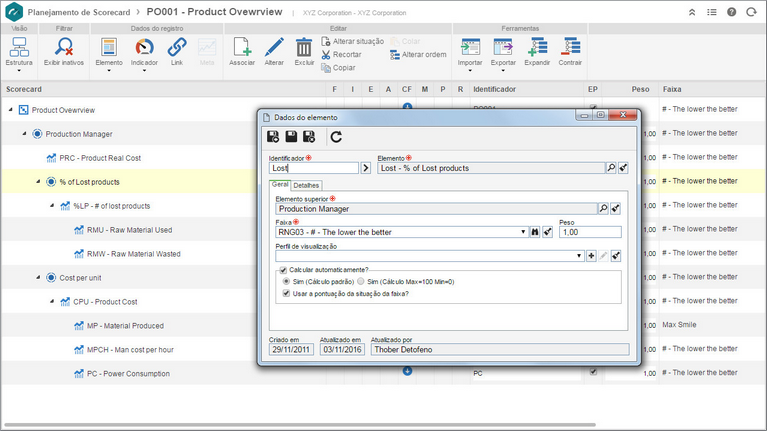Open dropdown arrow under Estrutura

tap(19, 70)
